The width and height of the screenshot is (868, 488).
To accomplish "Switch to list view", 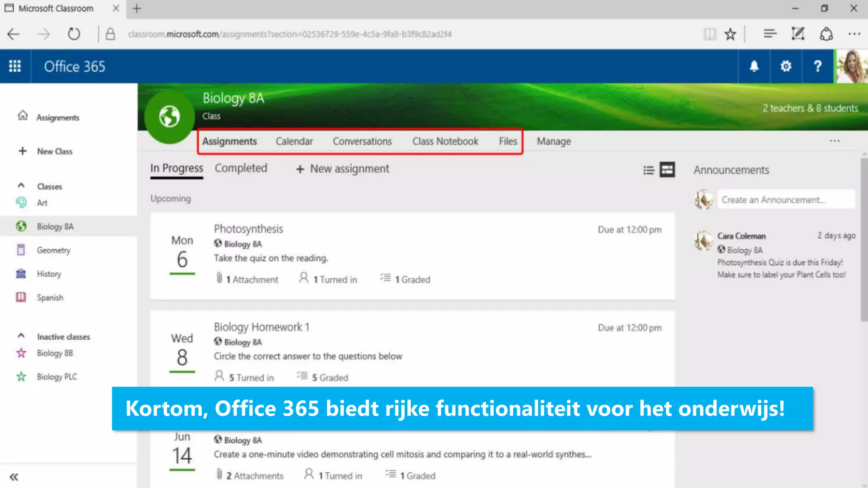I will click(x=648, y=170).
